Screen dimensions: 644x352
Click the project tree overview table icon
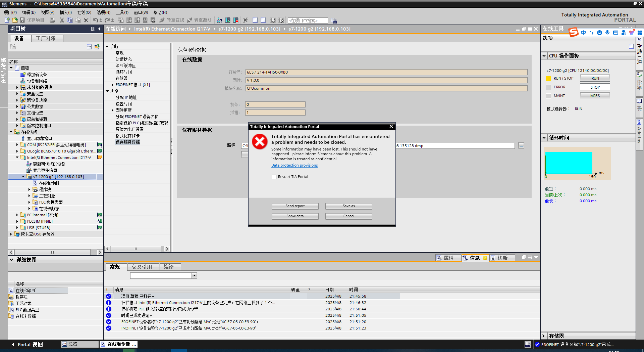click(89, 47)
